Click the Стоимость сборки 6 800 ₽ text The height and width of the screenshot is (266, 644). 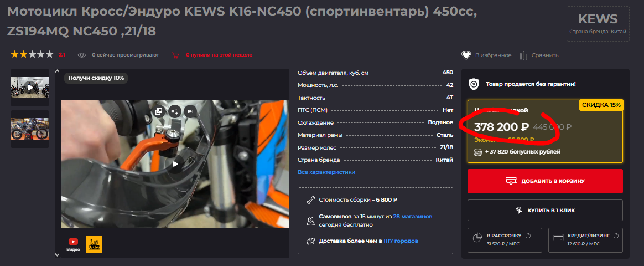tap(358, 200)
